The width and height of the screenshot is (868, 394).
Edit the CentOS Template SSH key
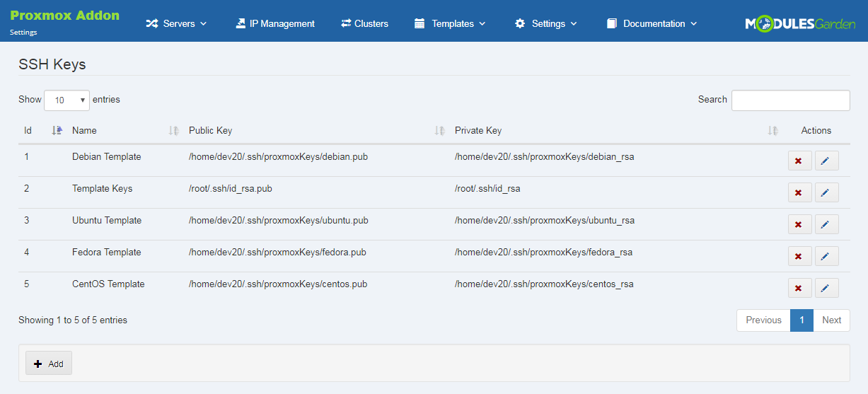coord(826,288)
